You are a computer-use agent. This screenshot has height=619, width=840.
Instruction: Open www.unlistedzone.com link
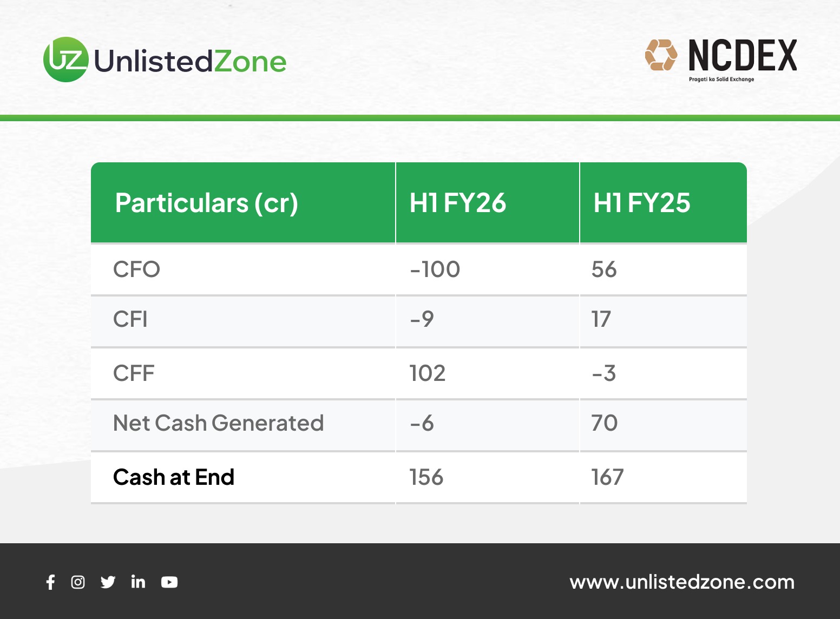click(682, 582)
